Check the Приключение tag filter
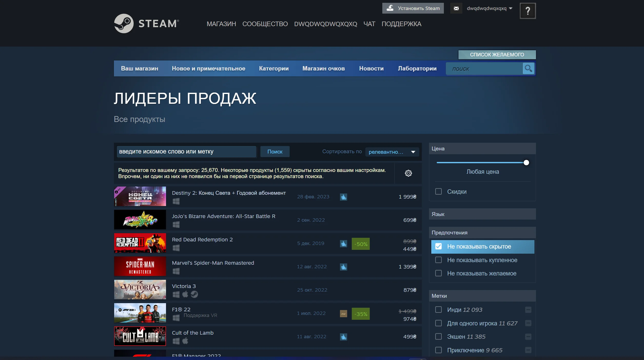The height and width of the screenshot is (360, 644). tap(438, 350)
